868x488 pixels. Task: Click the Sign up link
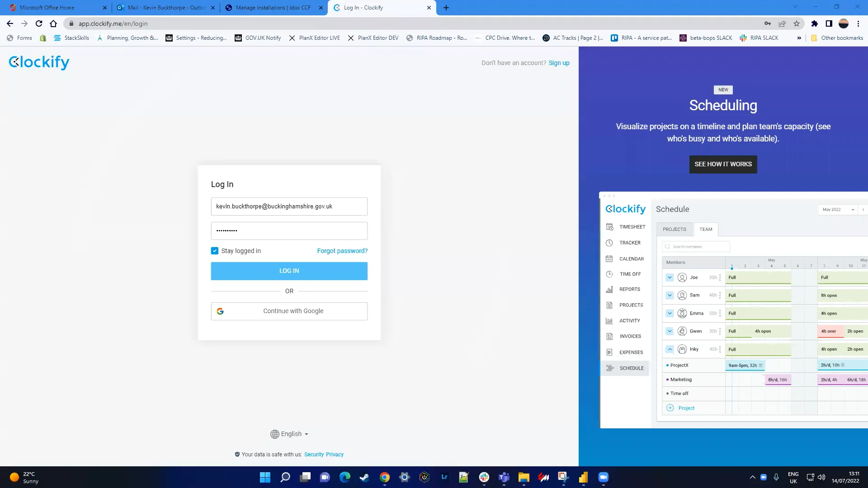point(559,63)
